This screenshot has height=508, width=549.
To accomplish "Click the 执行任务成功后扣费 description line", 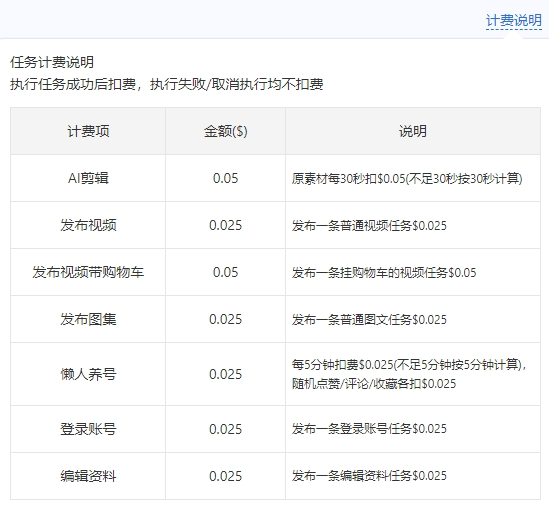I will pos(167,84).
